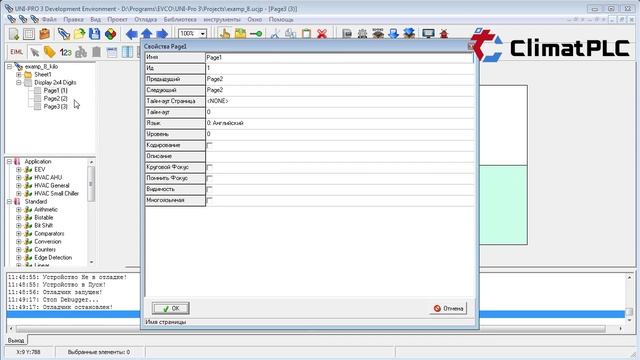
Task: Open the Вид menu
Action: click(96, 20)
